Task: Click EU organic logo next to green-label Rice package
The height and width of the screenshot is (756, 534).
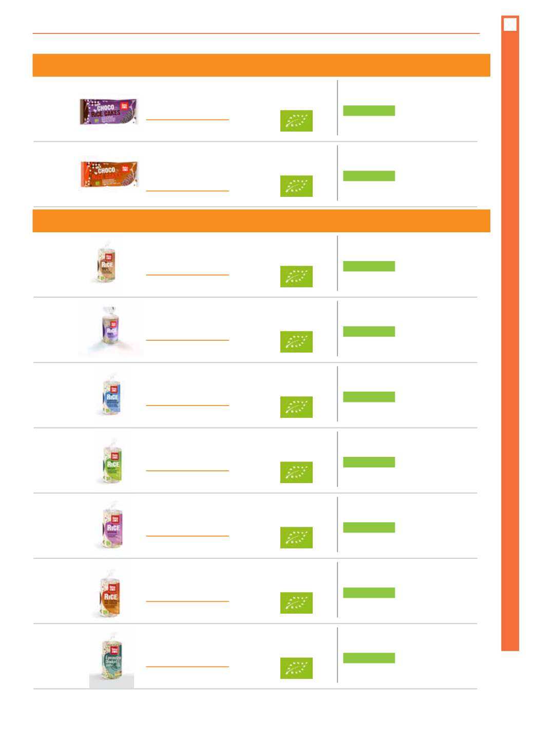Action: (x=296, y=472)
